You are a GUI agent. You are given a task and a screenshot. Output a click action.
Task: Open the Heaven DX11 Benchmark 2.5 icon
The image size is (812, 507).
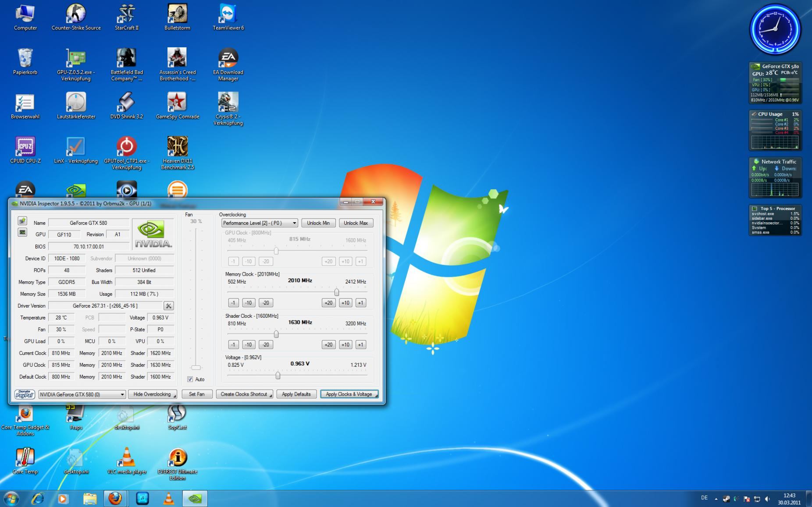pos(177,153)
